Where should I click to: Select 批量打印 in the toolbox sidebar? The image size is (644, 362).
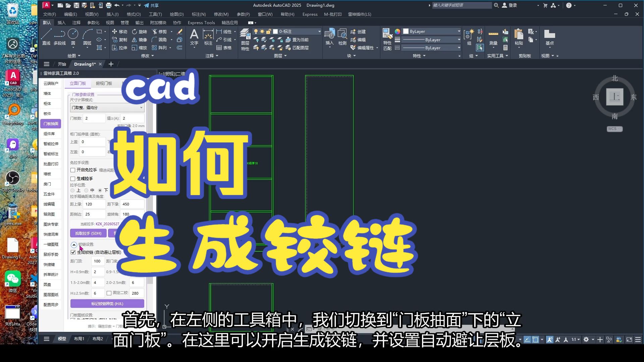(51, 164)
